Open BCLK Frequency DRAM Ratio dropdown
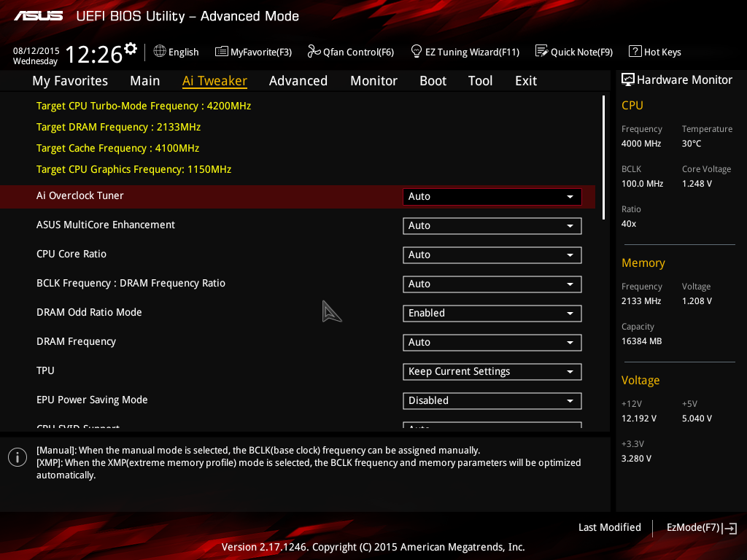The image size is (747, 560). (x=492, y=284)
